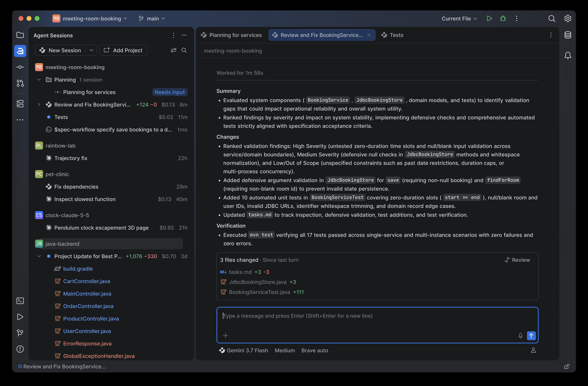Open the Structure tool window icon
This screenshot has width=588, height=386.
(x=20, y=104)
